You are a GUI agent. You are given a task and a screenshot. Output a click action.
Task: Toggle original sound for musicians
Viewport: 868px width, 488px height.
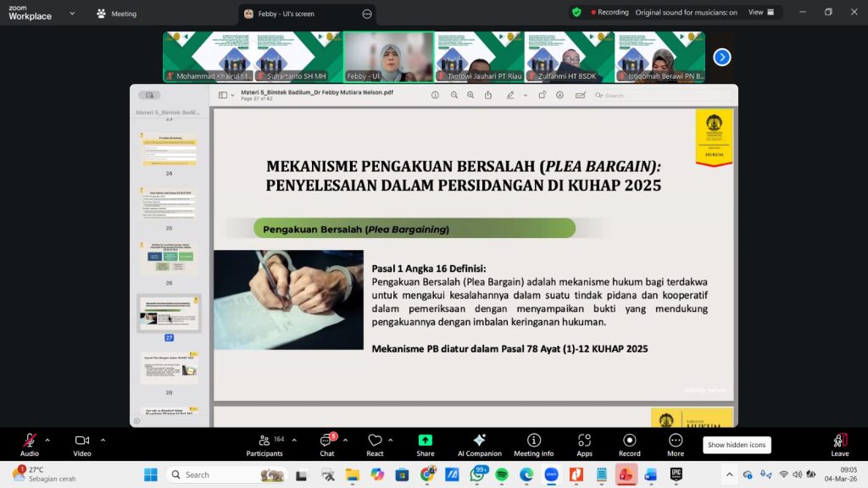(x=674, y=13)
